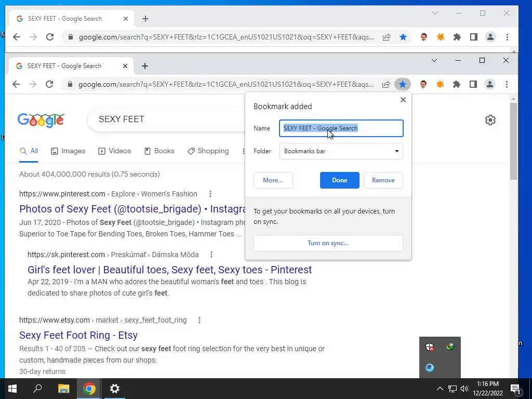Image resolution: width=532 pixels, height=399 pixels.
Task: Click the padlock site info icon in the front window
Action: pos(70,84)
